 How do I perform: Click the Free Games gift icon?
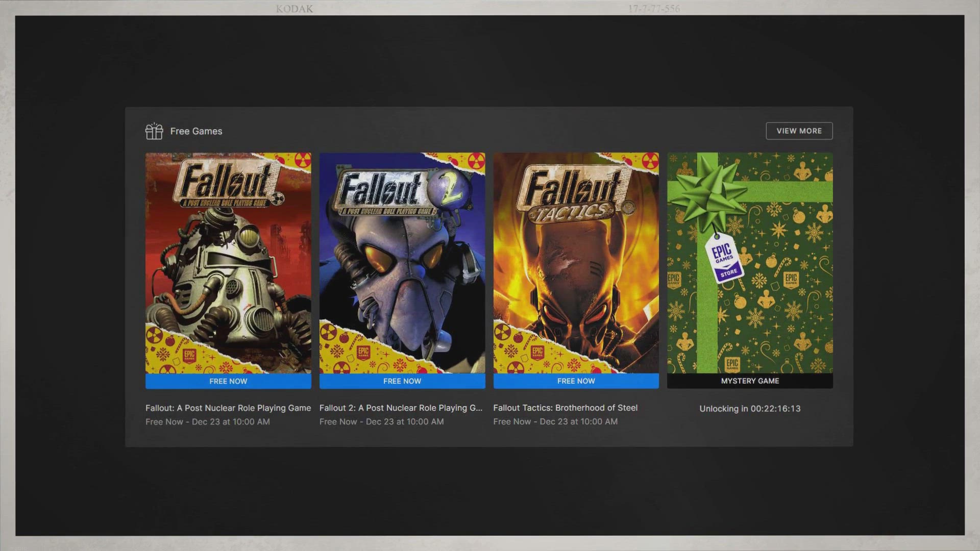[x=154, y=131]
